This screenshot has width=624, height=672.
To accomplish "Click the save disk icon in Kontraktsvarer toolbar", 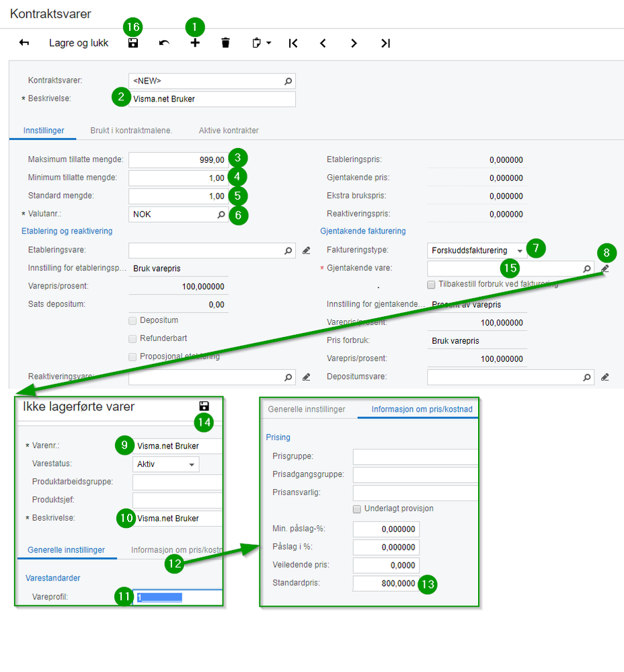I will (133, 43).
